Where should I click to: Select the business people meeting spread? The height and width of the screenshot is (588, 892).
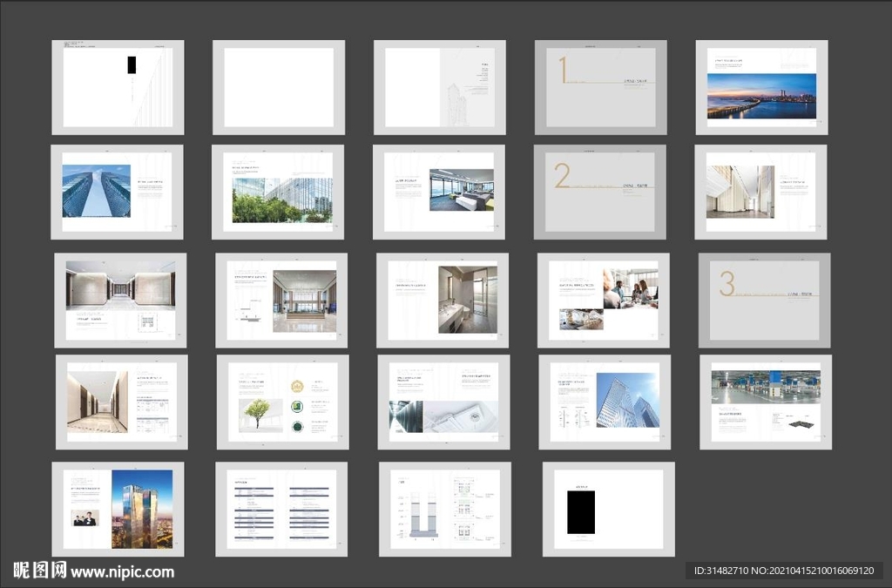click(x=604, y=301)
